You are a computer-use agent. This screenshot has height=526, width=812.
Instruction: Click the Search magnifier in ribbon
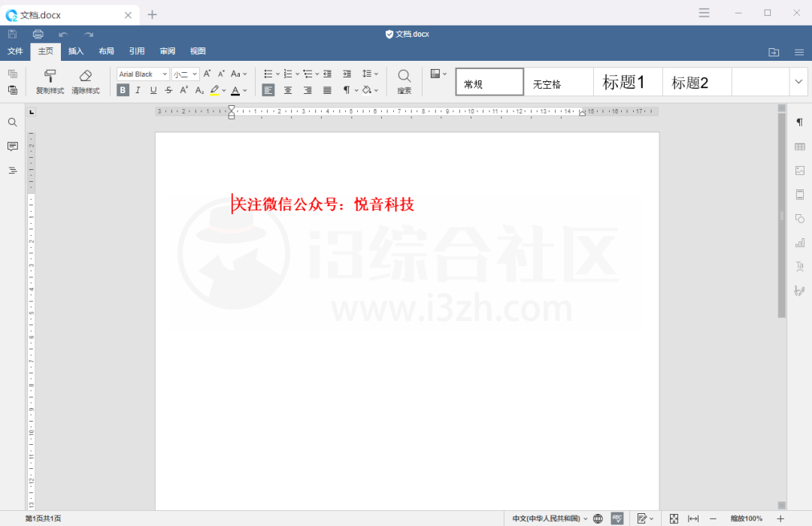click(404, 82)
